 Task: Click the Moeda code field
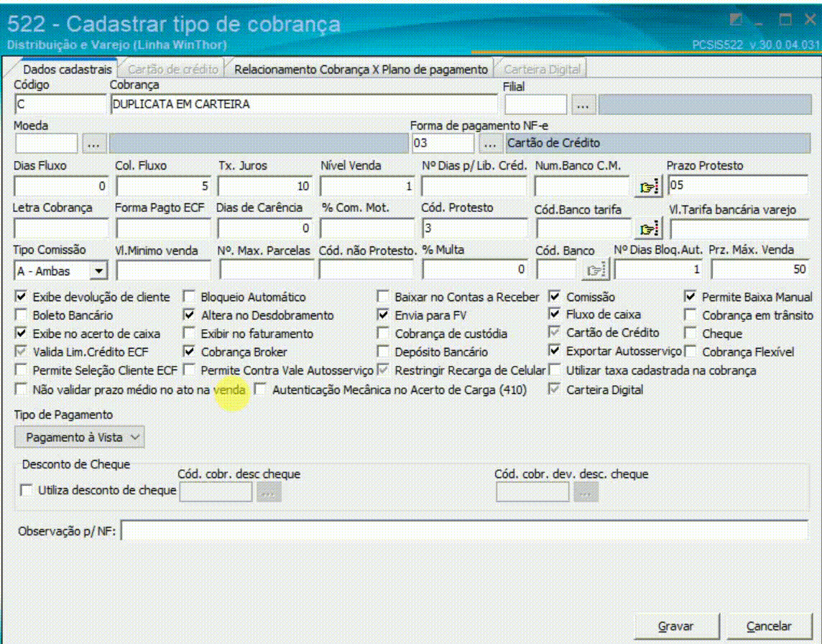46,144
